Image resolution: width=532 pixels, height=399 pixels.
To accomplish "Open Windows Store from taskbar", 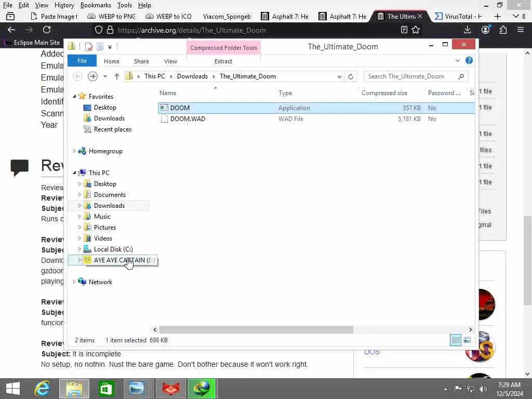I will (x=106, y=389).
